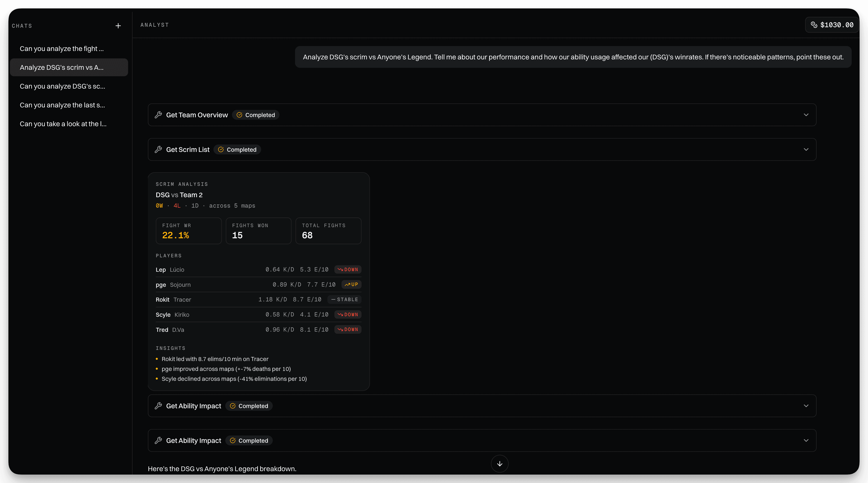868x483 pixels.
Task: Click the '7.7 E/10' value for pge
Action: (321, 285)
